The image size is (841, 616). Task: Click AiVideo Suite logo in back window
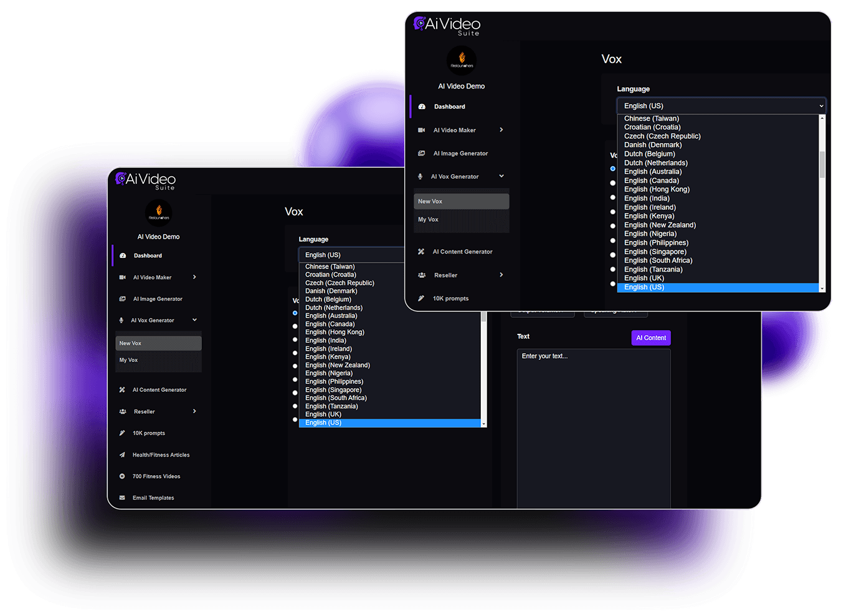click(146, 180)
